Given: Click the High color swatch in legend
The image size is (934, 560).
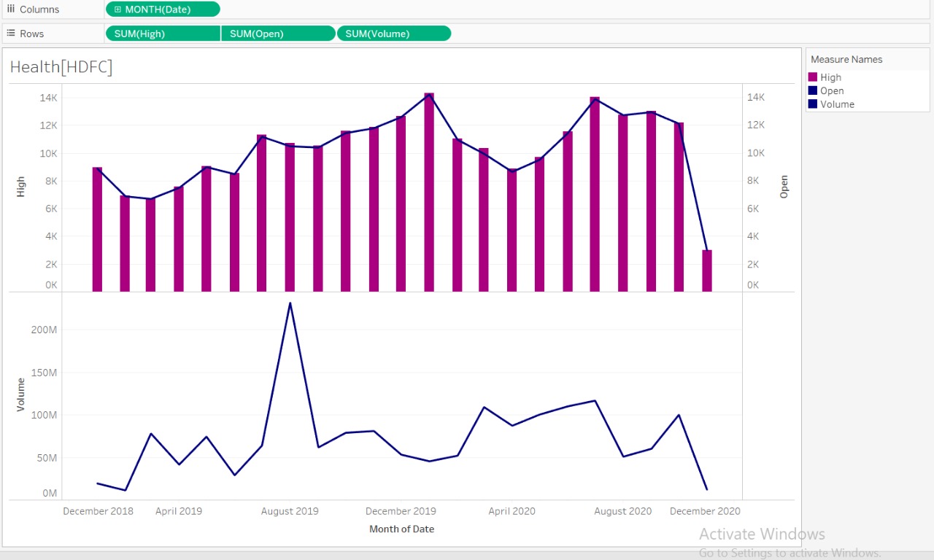Looking at the screenshot, I should [x=813, y=77].
